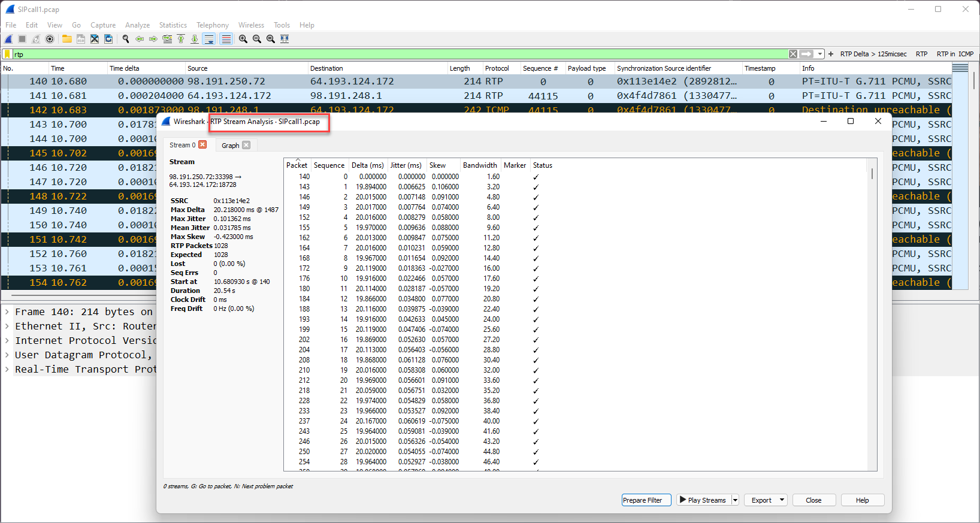Click the capture options gear icon
Image resolution: width=980 pixels, height=523 pixels.
[50, 39]
